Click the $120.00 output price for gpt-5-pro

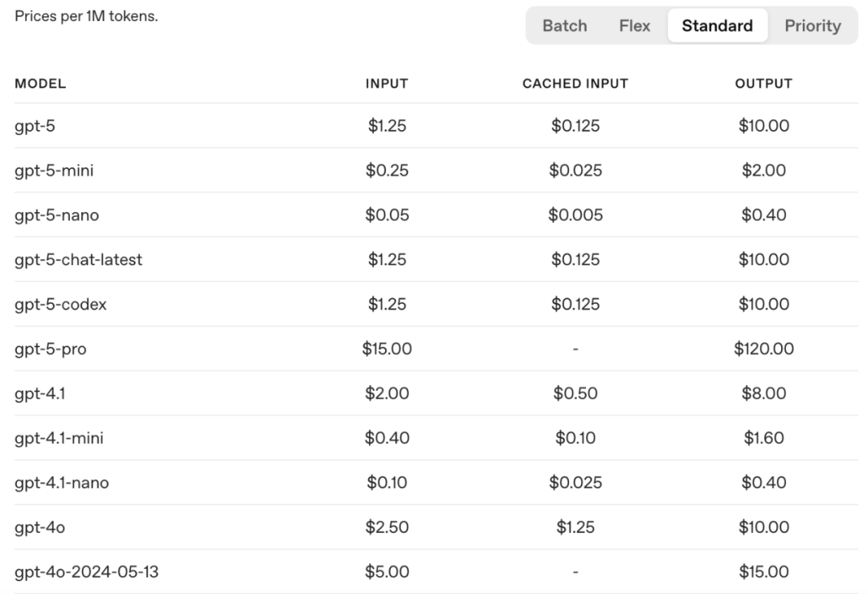pyautogui.click(x=764, y=349)
